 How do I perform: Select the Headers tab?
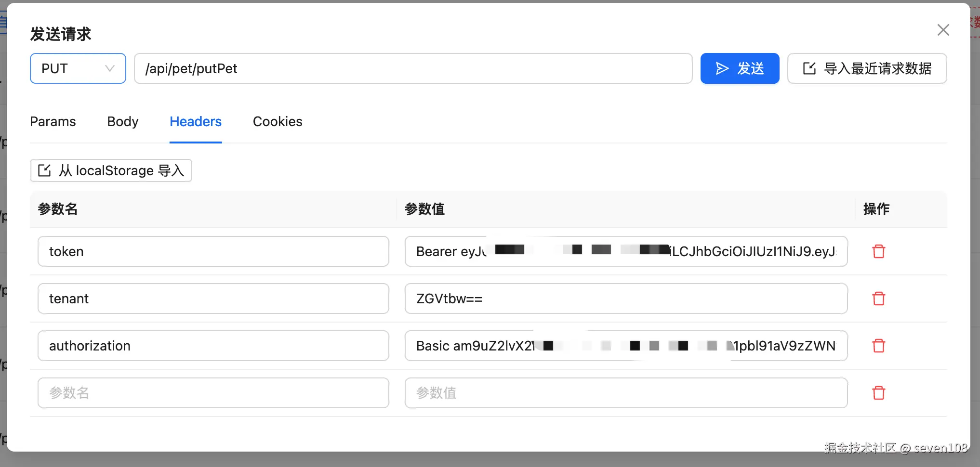click(196, 121)
